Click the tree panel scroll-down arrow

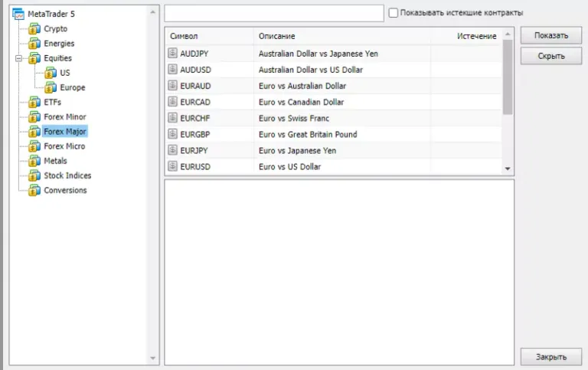point(152,358)
